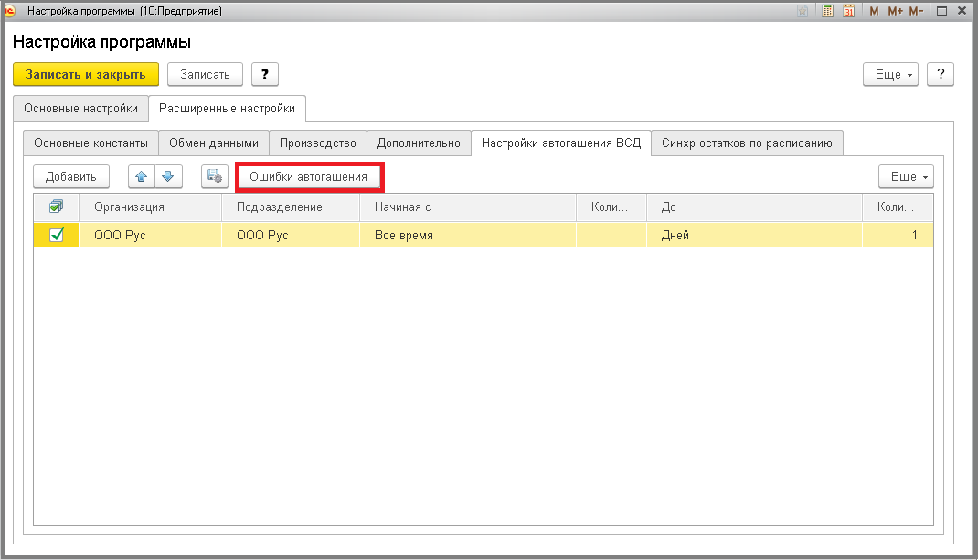Switch to the Производство tab
Viewport: 978px width, 560px height.
318,143
